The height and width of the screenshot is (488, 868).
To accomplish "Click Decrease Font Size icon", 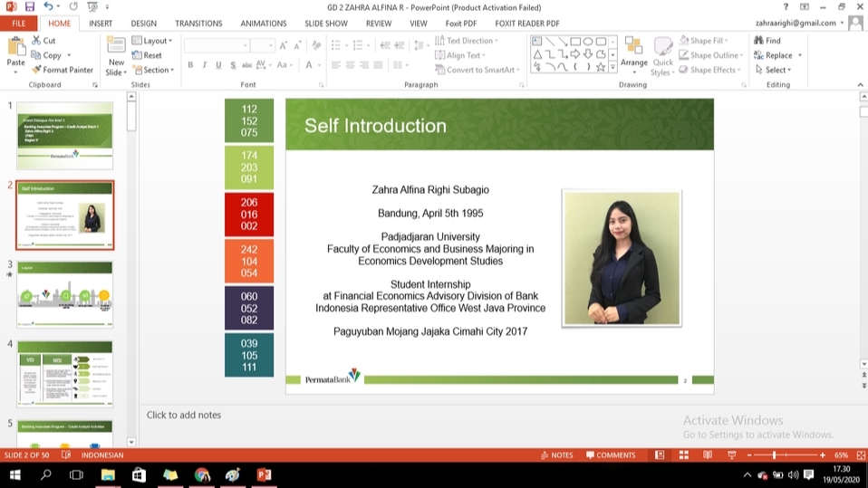I will [x=298, y=45].
